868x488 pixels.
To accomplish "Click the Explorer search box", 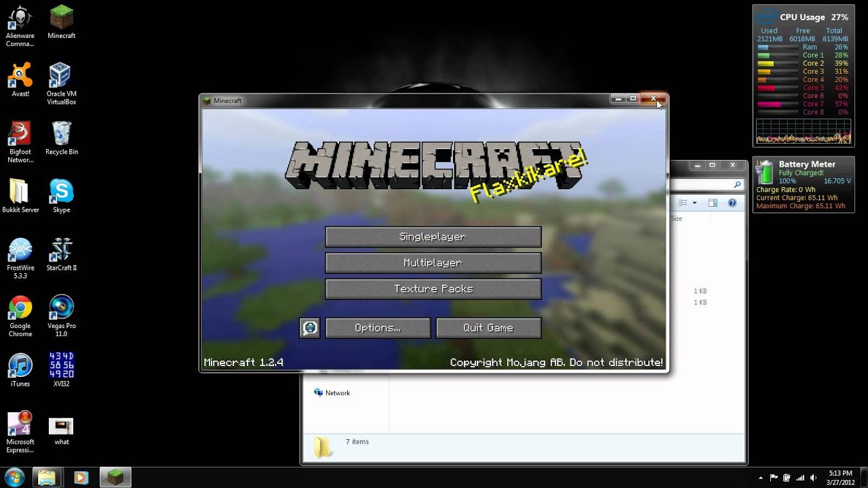I will pos(706,184).
